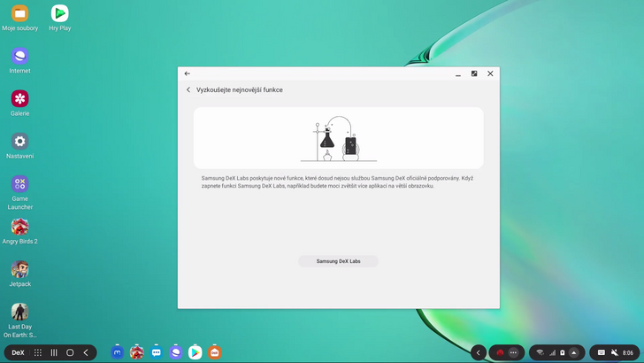Open Samsung Internet desktop shortcut
644x363 pixels.
click(19, 57)
